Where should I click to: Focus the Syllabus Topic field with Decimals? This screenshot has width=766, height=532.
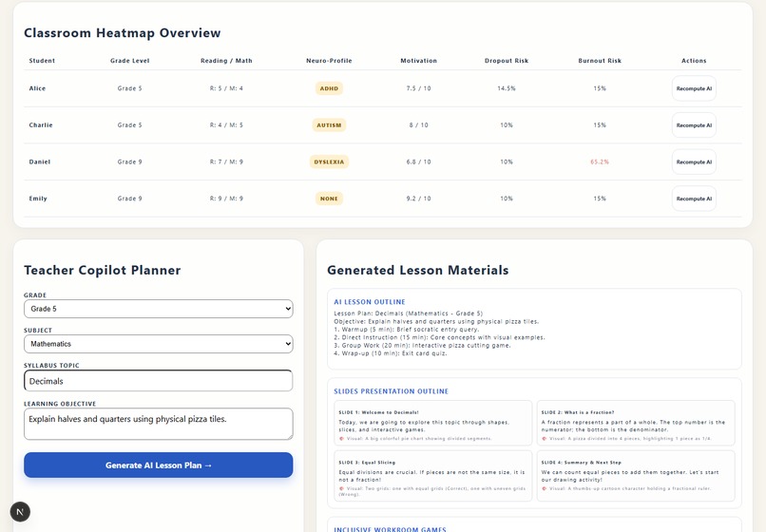point(159,381)
